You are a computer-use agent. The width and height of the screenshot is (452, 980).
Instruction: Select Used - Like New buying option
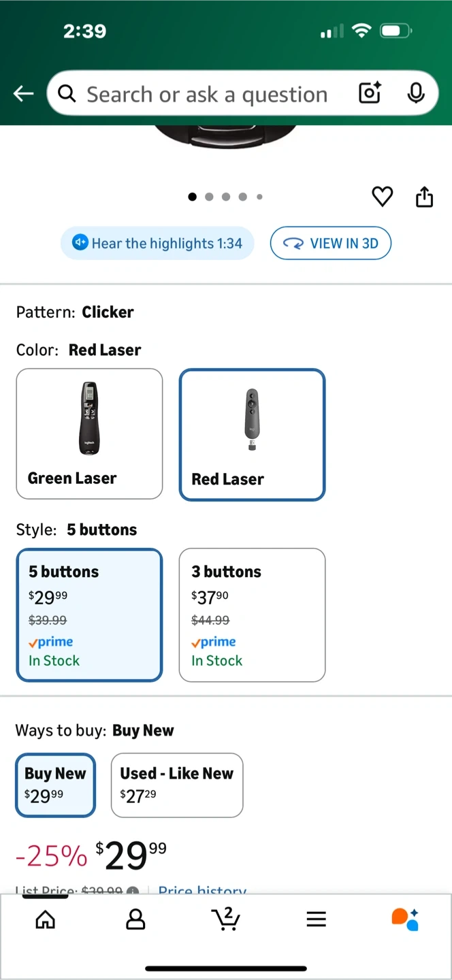pyautogui.click(x=177, y=785)
